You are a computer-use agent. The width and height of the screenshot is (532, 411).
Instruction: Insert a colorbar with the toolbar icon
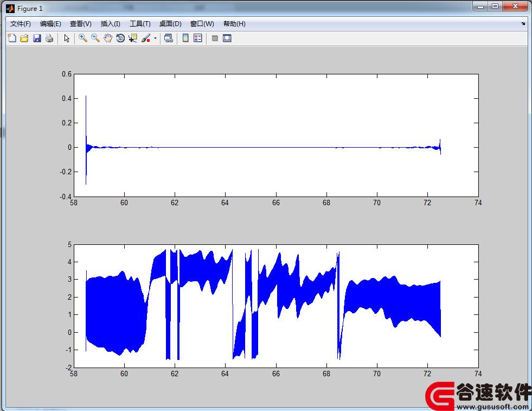[185, 38]
